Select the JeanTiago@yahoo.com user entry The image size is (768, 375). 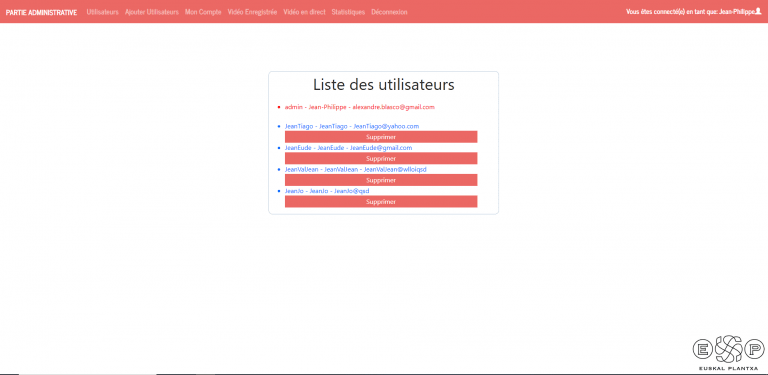click(352, 126)
